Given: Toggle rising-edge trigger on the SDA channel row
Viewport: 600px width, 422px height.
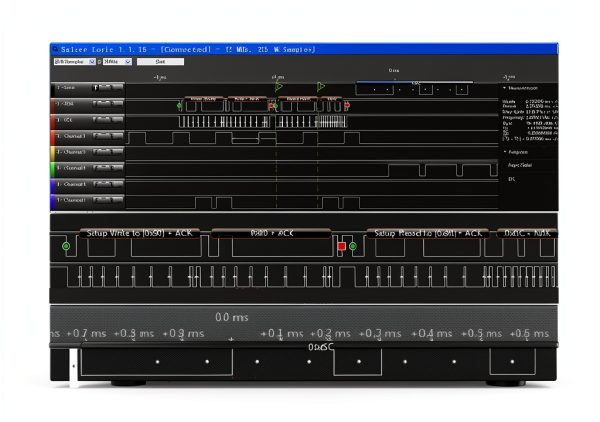Looking at the screenshot, I should [x=96, y=104].
